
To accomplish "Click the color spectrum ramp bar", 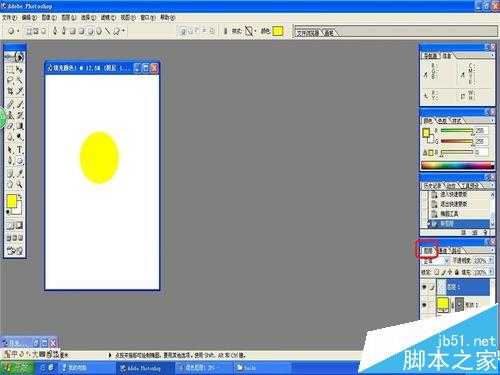I will 457,165.
